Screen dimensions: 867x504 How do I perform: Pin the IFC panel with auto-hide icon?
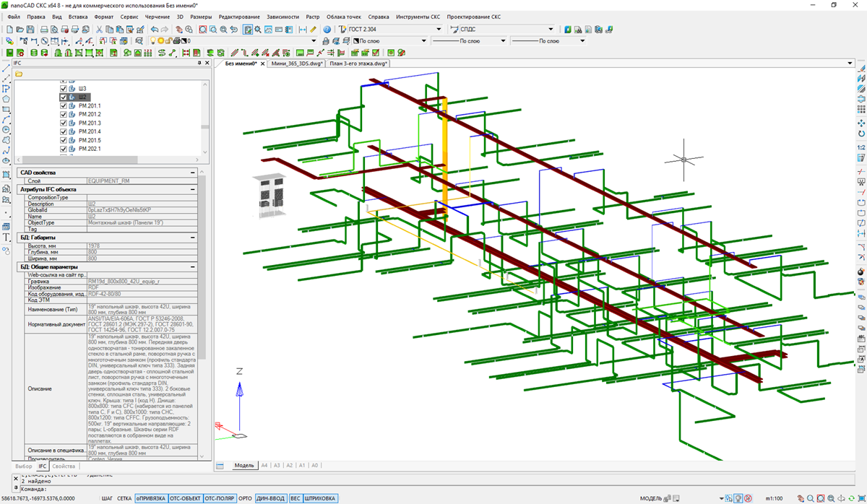(x=199, y=64)
